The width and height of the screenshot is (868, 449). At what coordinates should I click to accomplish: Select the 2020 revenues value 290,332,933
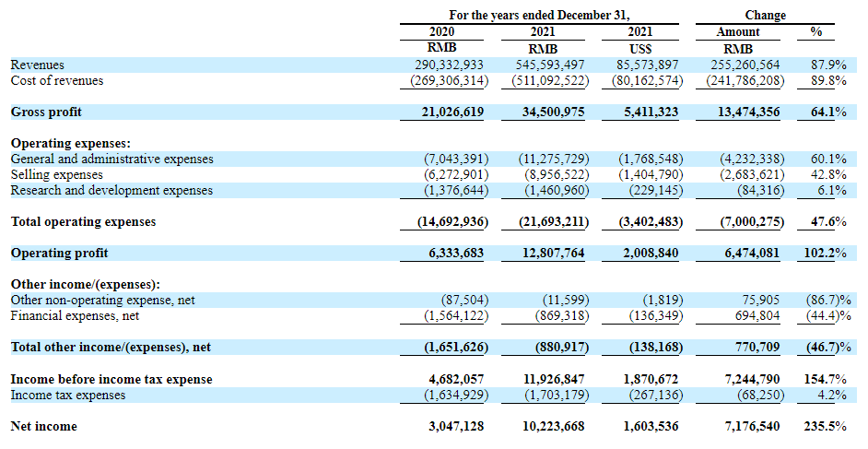point(450,65)
